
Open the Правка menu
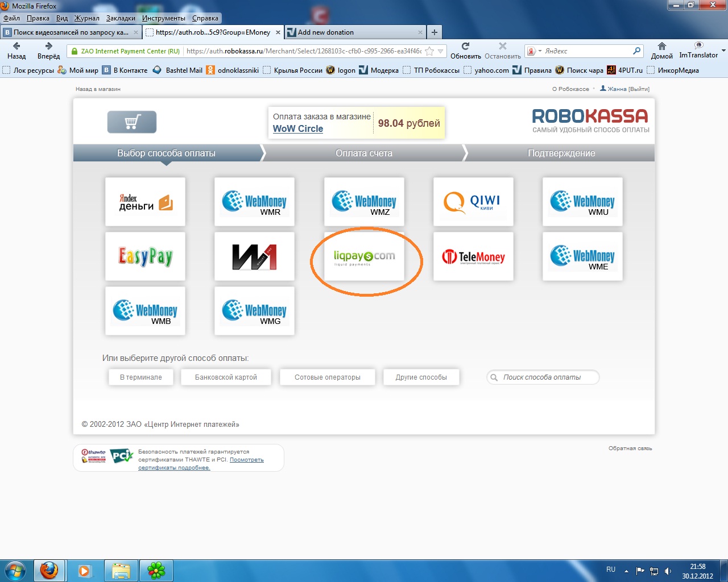(x=38, y=18)
